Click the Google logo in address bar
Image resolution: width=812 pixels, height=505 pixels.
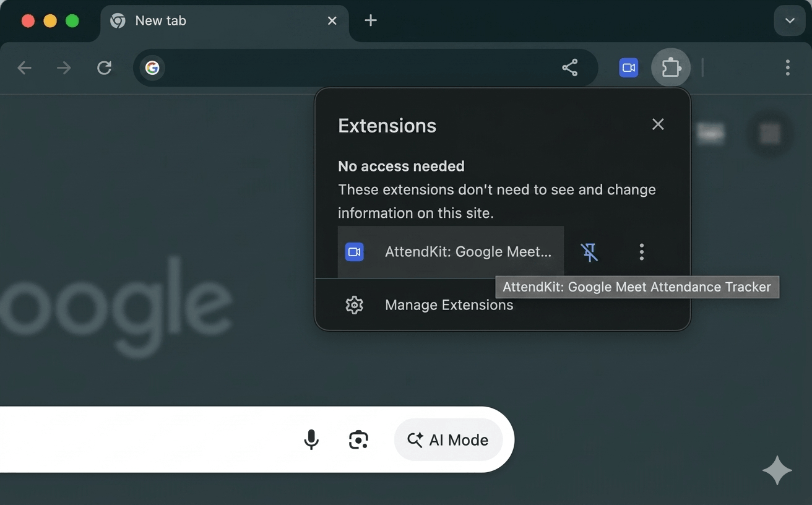(152, 67)
